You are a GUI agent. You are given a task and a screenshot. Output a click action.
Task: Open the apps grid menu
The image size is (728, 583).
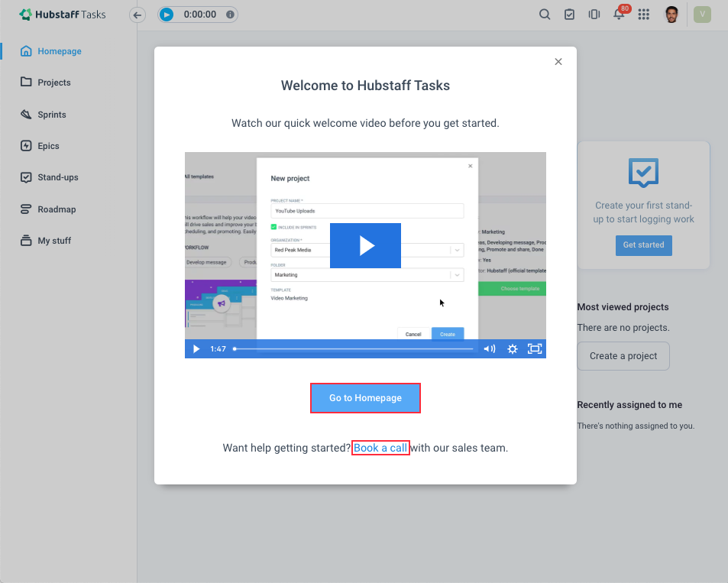(x=643, y=15)
